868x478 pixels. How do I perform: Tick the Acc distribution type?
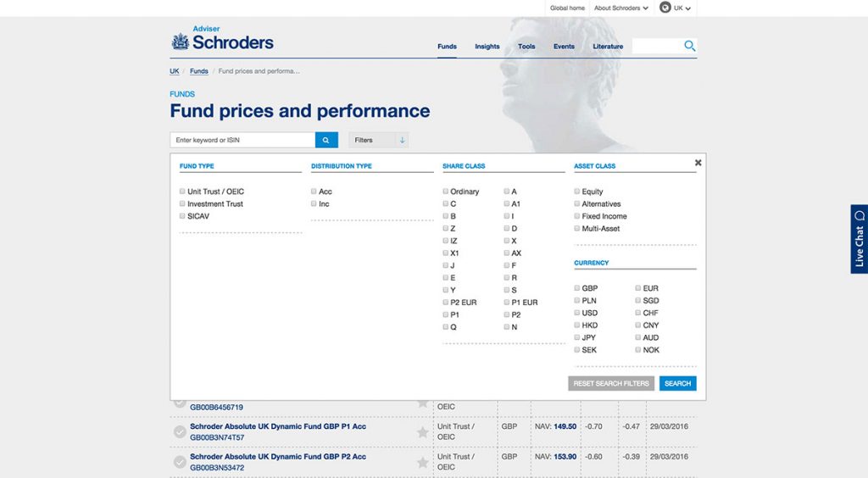pyautogui.click(x=314, y=191)
